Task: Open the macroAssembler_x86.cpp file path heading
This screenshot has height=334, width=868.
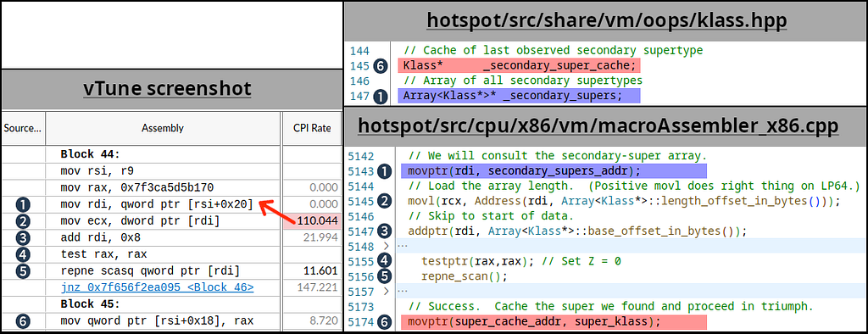Action: [598, 126]
